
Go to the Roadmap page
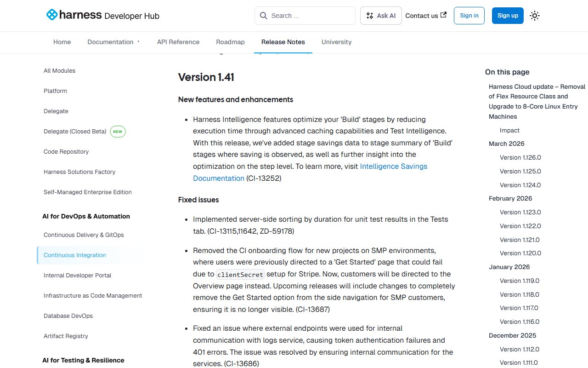click(x=230, y=42)
